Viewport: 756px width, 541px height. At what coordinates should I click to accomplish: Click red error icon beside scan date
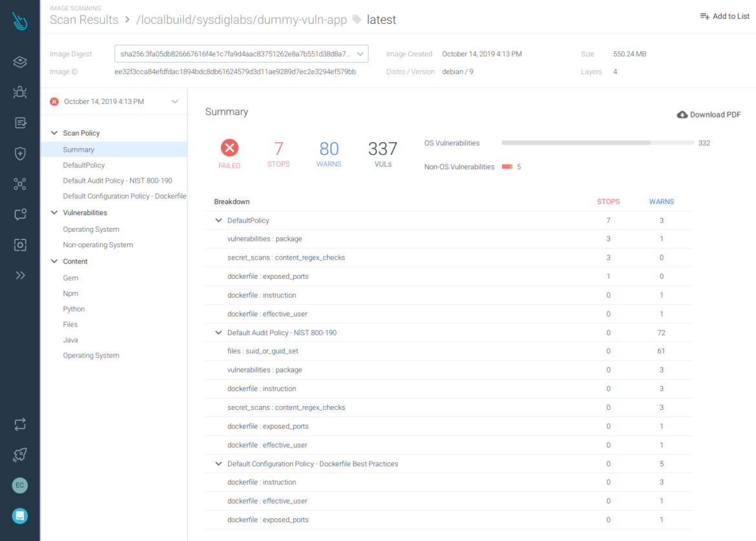click(x=54, y=101)
